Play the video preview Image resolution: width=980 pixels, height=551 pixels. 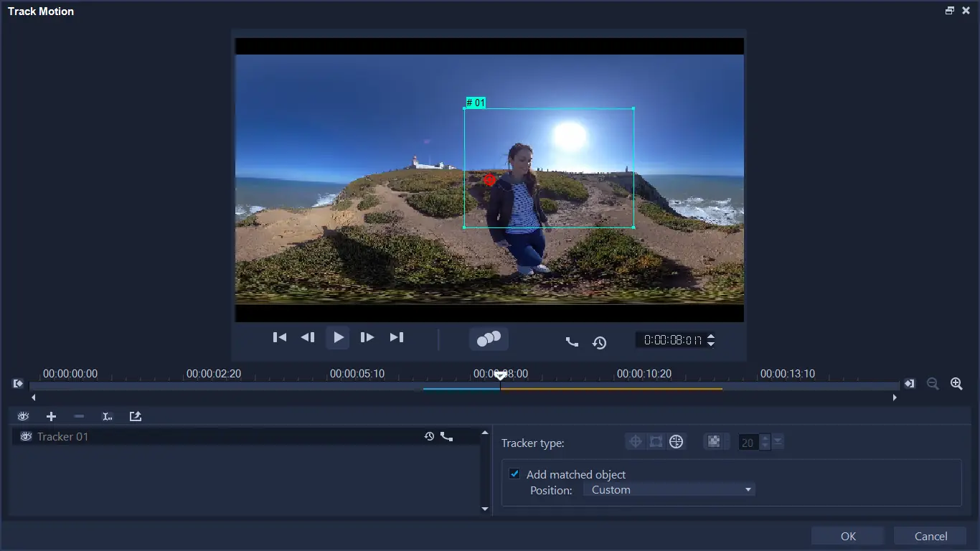click(338, 337)
